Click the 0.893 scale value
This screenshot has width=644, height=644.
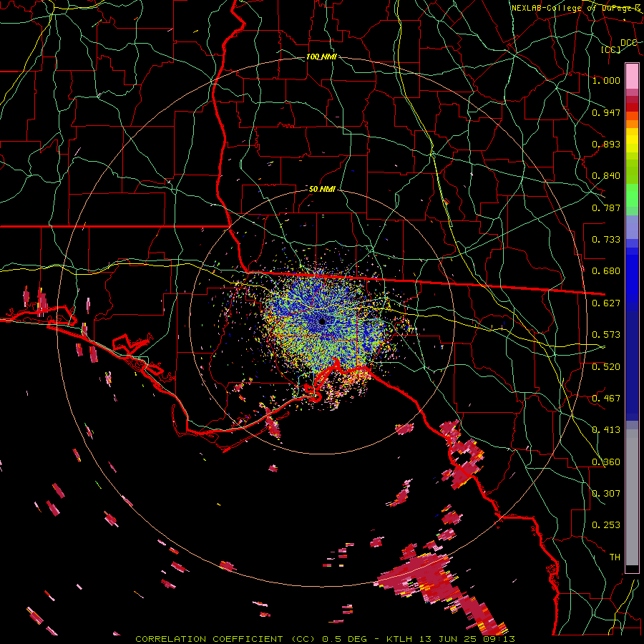[606, 144]
